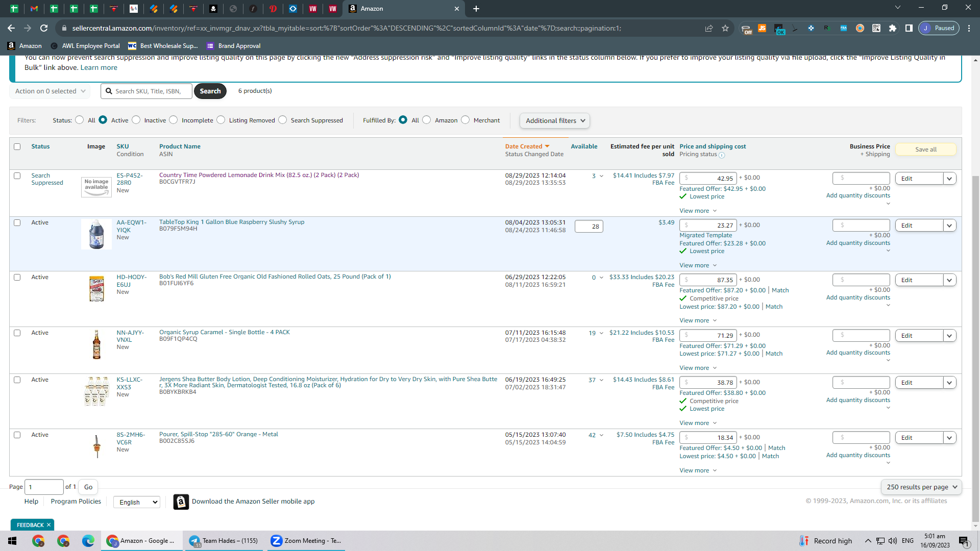The width and height of the screenshot is (980, 551).
Task: Open Microsoft Edge from taskbar
Action: click(88, 541)
